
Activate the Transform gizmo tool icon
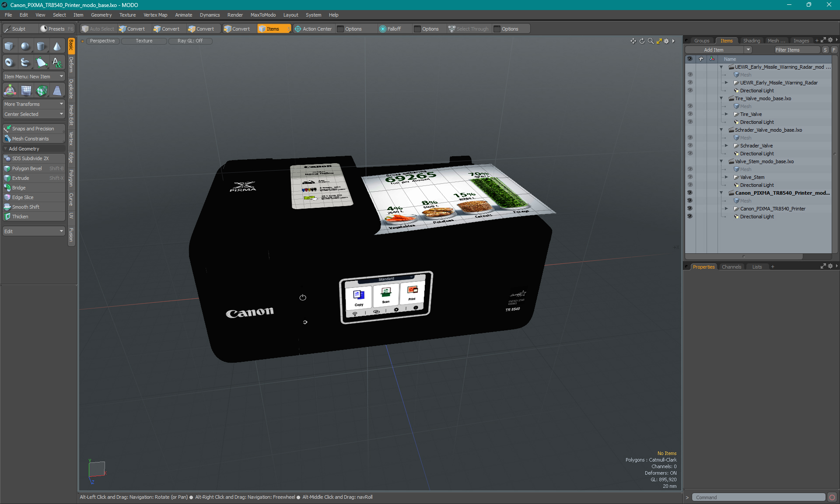point(10,91)
